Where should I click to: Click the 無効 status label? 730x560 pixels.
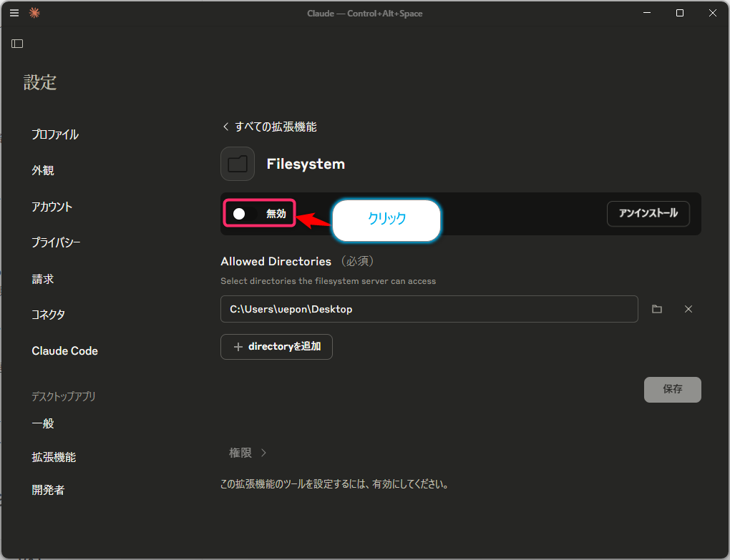pos(276,214)
